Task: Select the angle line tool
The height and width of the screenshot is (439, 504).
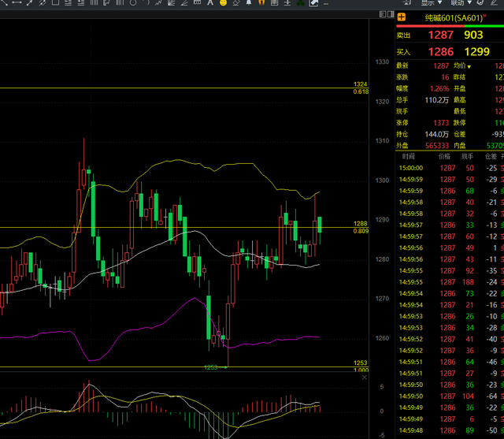Action: tap(184, 2)
